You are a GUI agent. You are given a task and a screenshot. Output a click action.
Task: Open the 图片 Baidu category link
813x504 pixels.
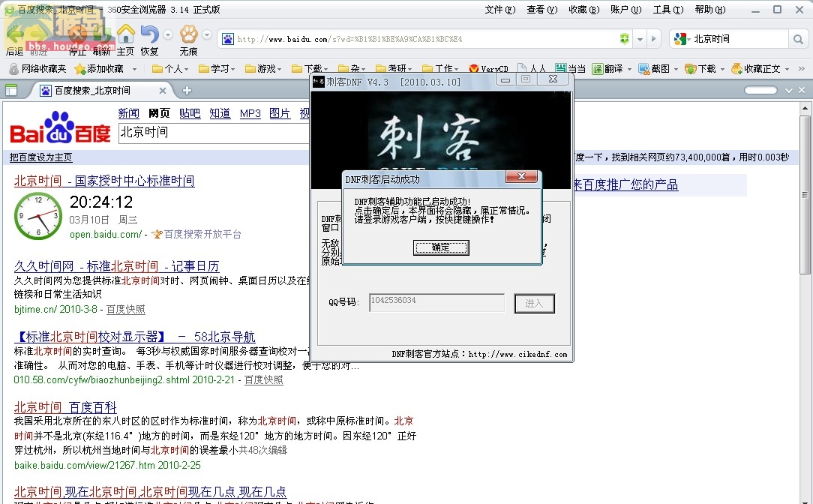point(280,113)
